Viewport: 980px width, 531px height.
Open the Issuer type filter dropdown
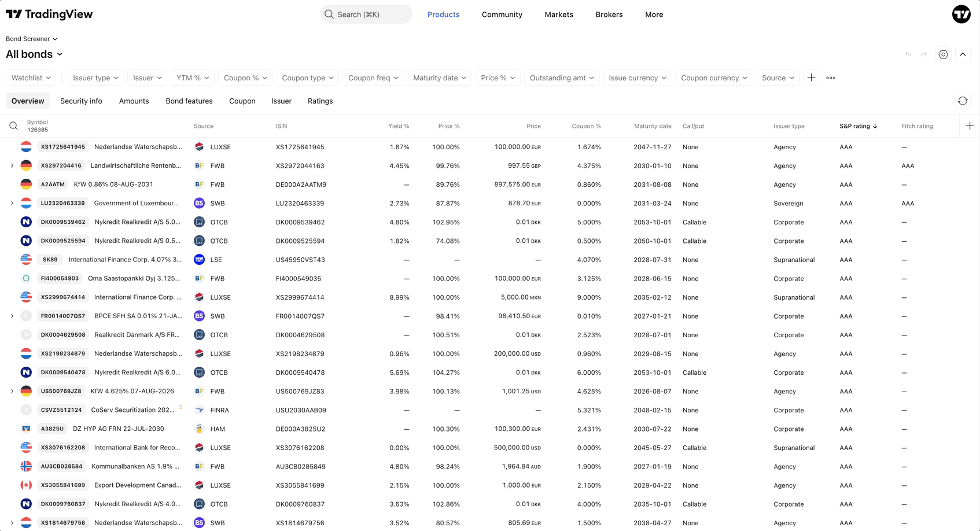pos(95,78)
